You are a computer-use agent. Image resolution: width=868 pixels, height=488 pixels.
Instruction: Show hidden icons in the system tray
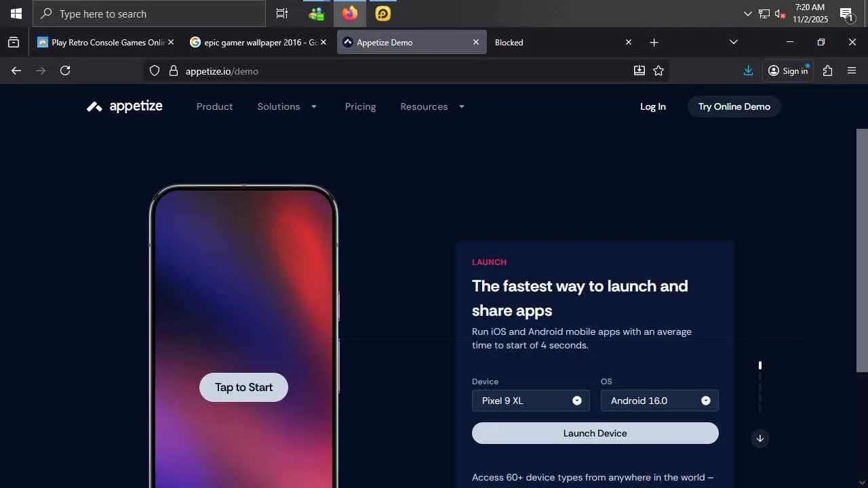(x=748, y=14)
